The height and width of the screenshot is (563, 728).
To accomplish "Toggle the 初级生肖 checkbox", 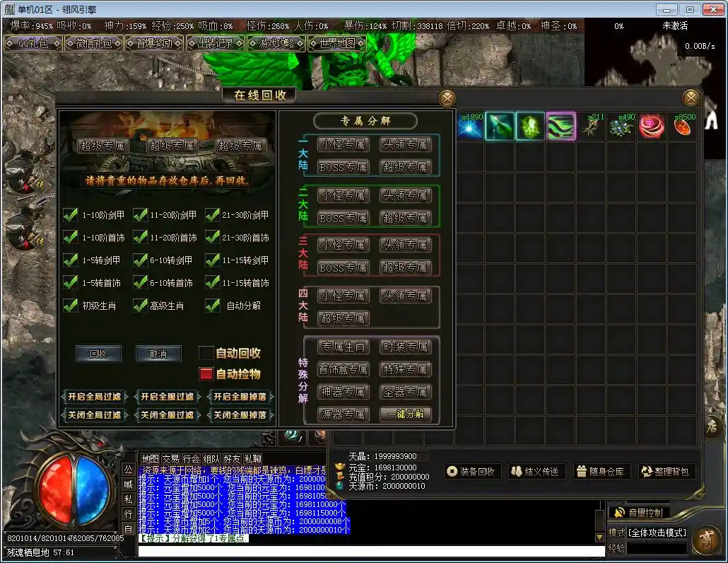I will point(71,305).
